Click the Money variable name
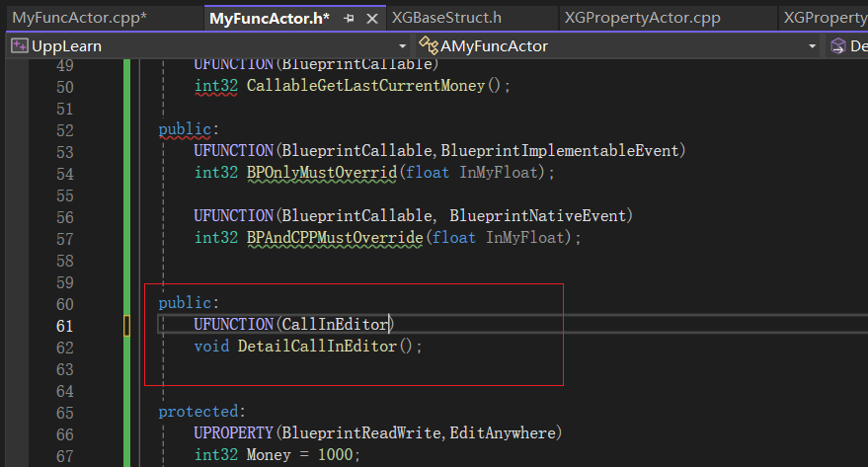This screenshot has width=868, height=467. pyautogui.click(x=269, y=455)
